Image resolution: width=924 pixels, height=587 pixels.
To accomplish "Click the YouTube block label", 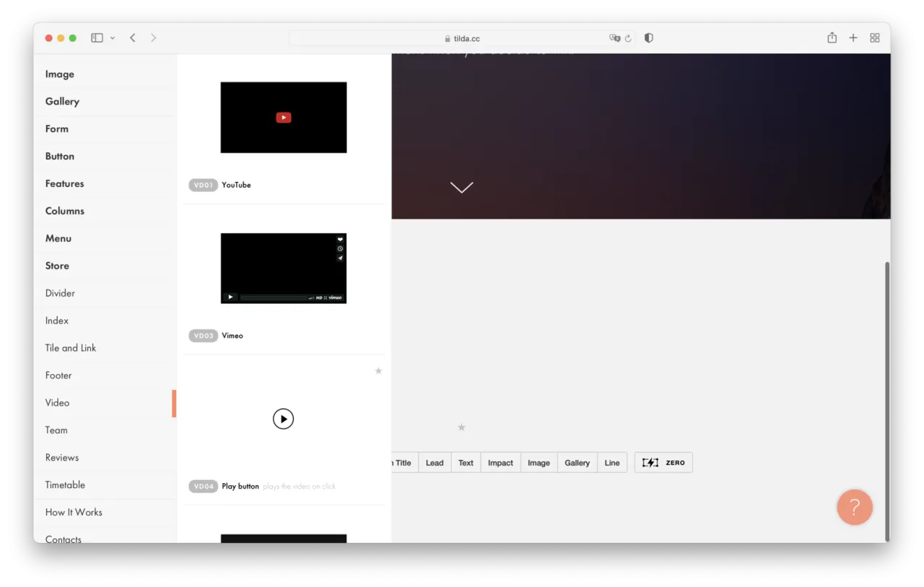I will [x=236, y=186].
